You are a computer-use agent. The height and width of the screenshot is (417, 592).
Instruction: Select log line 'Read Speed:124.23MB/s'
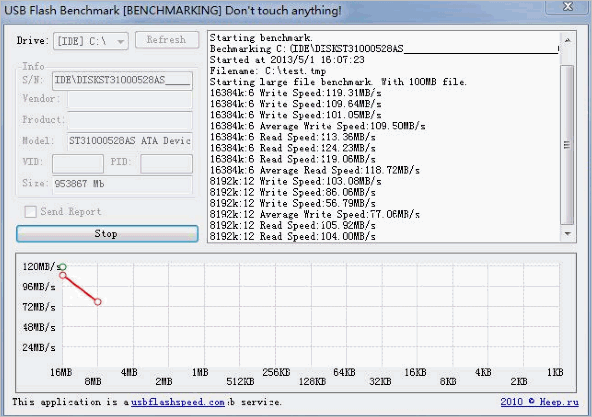(293, 148)
